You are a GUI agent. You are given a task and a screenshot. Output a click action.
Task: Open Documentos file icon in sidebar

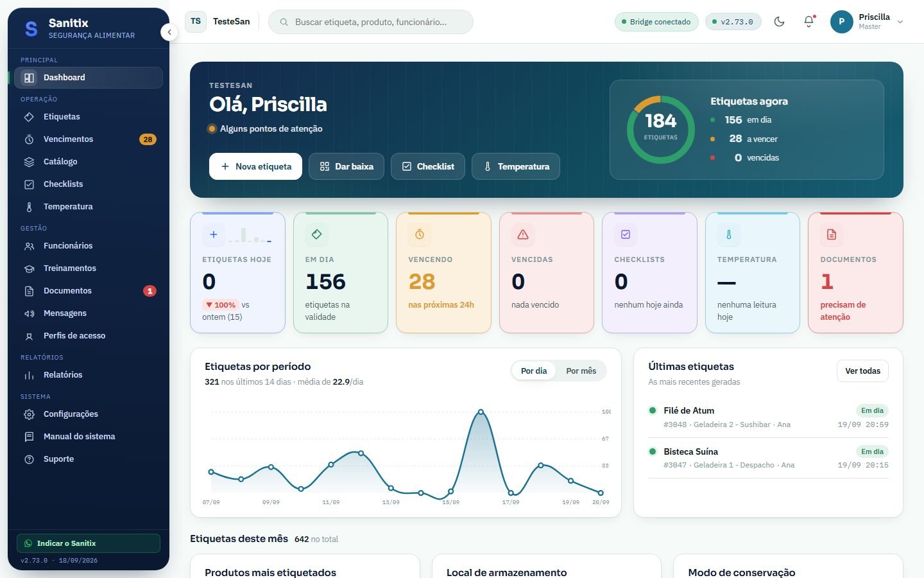pos(29,291)
